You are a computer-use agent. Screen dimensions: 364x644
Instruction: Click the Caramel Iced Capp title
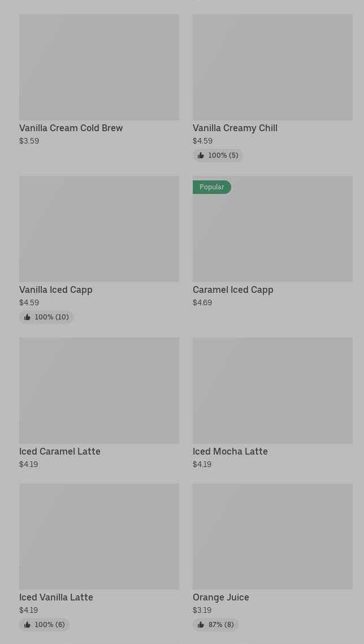coord(233,290)
